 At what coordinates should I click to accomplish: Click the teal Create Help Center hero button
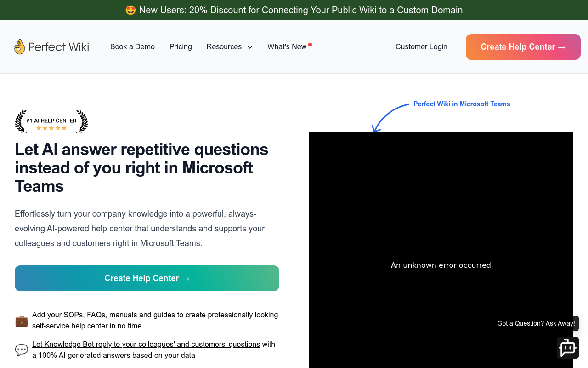pos(147,278)
